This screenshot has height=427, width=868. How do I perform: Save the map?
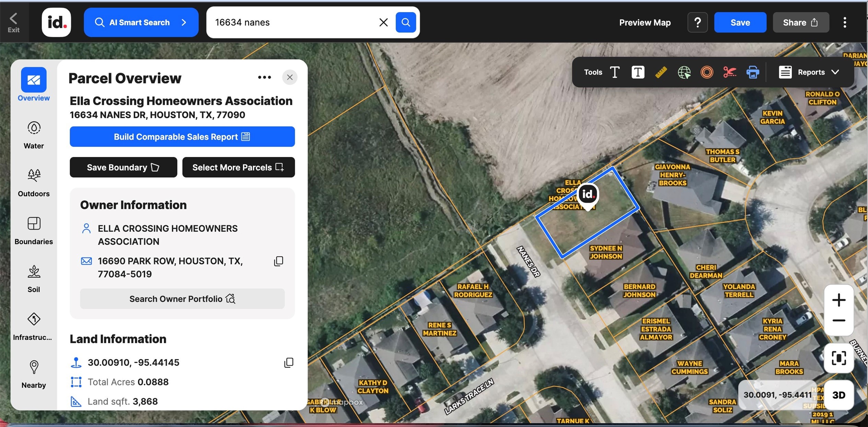tap(740, 22)
